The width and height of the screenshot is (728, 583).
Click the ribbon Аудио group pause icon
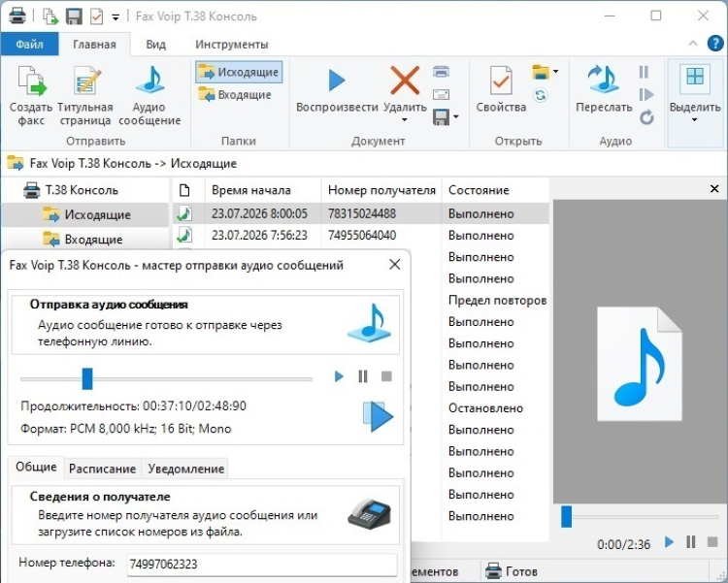[x=644, y=72]
